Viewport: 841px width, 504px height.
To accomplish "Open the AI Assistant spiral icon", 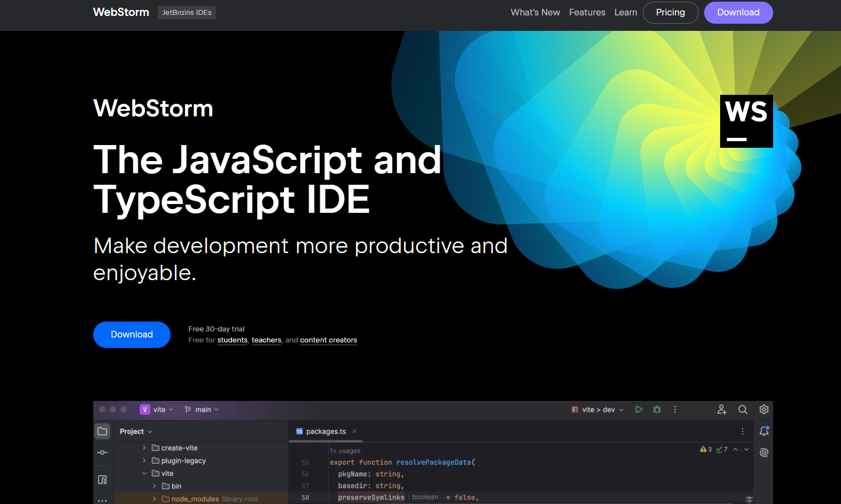I will [764, 453].
